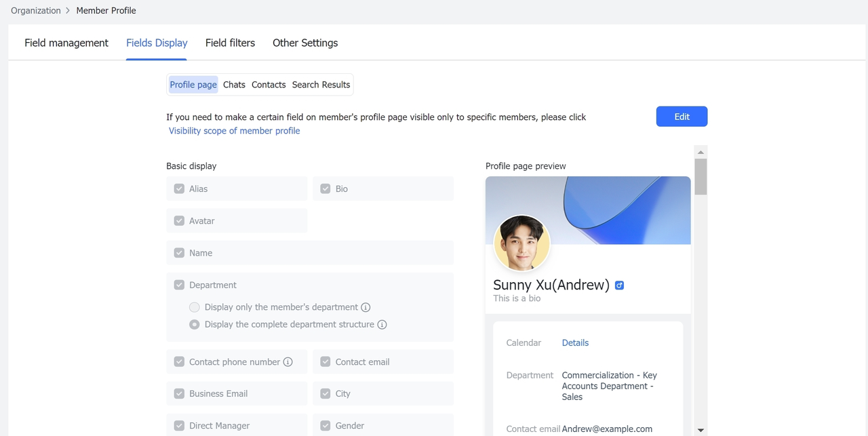Viewport: 868px width, 436px height.
Task: Click the male gender badge beside Sunny Xu
Action: point(619,285)
